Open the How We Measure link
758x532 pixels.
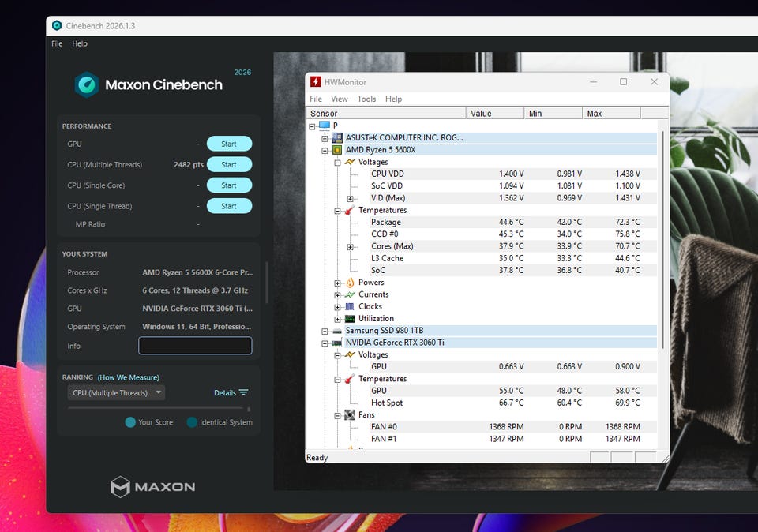tap(129, 377)
